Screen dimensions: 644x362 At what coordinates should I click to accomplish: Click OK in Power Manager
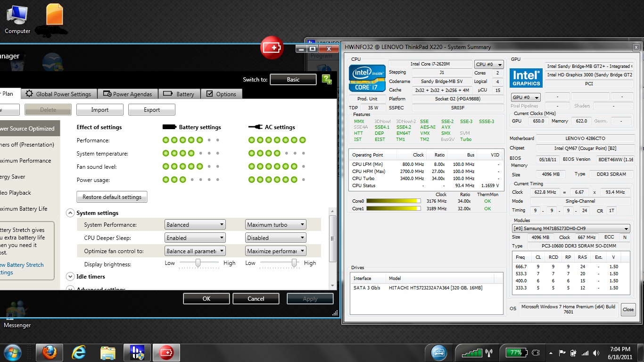tap(206, 299)
